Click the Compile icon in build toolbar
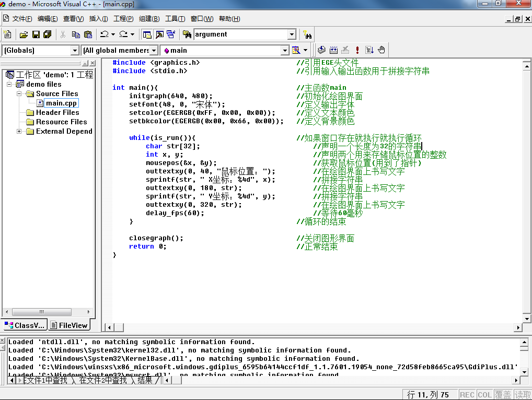This screenshot has height=400, width=532. point(321,50)
